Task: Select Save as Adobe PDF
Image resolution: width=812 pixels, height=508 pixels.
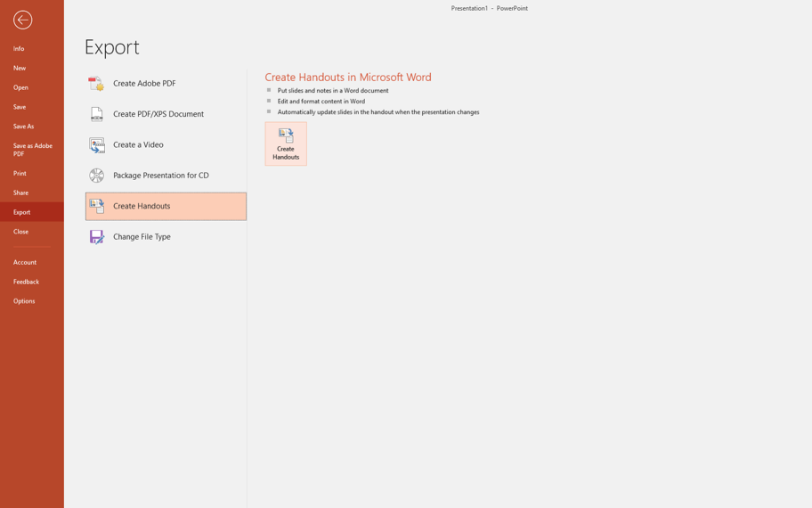Action: [32, 150]
